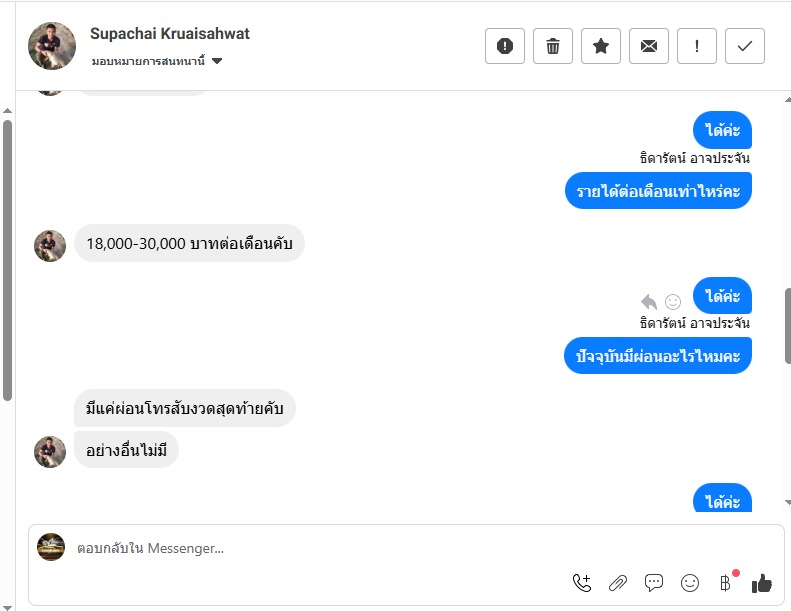
Task: Flag conversation as priority with exclamation icon
Action: point(697,46)
